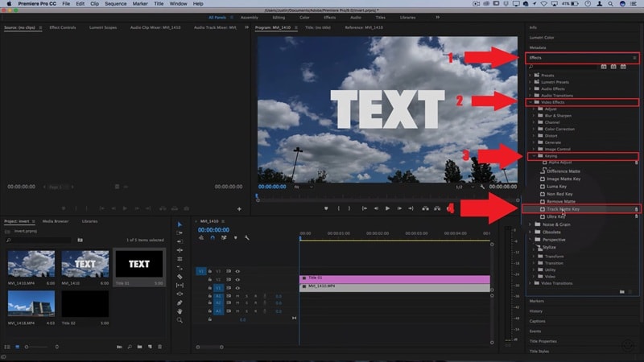Select the Razor tool

[x=180, y=277]
